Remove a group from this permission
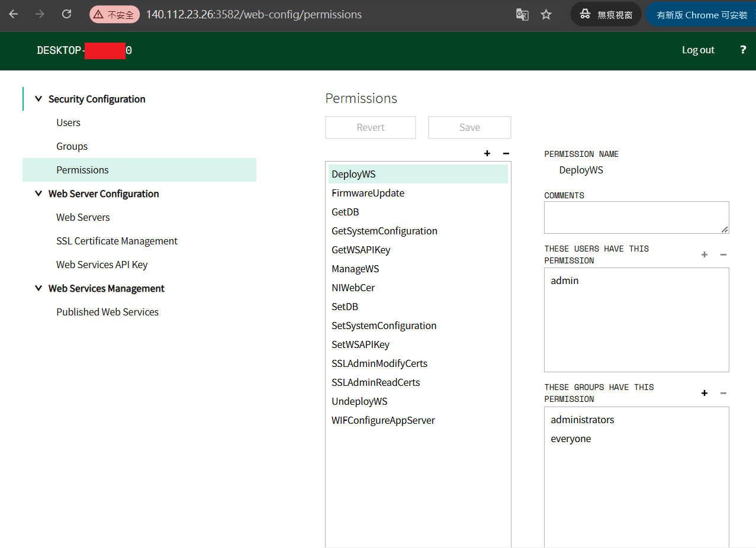756x548 pixels. click(x=723, y=393)
